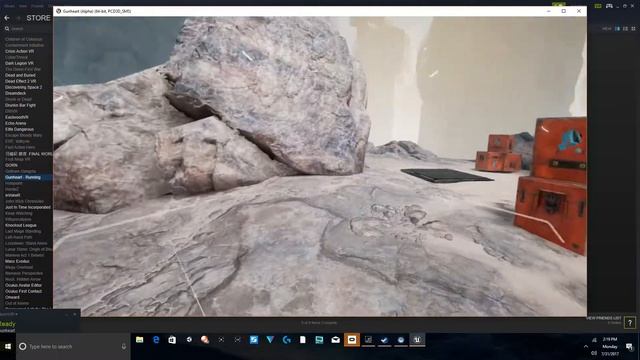Open Steam from the taskbar
The image size is (640, 360).
point(384,340)
